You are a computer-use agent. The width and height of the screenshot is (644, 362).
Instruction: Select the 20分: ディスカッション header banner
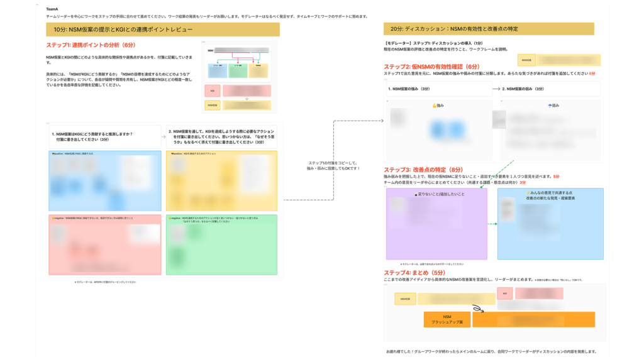(488, 28)
